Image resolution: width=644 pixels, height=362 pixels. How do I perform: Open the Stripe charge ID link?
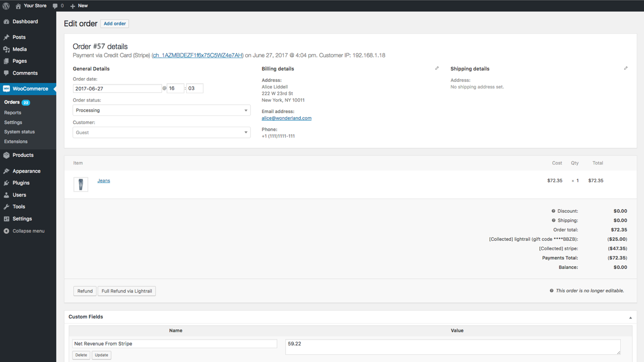coord(198,55)
